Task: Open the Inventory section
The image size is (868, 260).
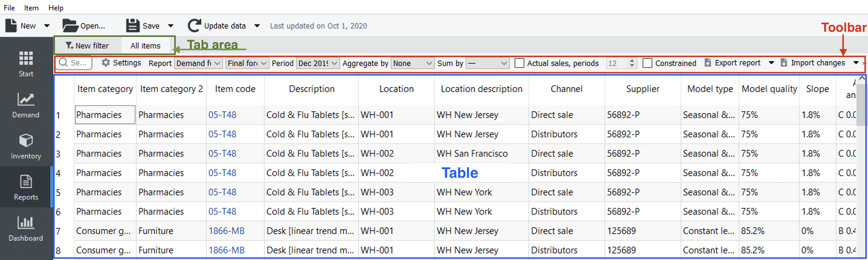Action: pos(26,146)
